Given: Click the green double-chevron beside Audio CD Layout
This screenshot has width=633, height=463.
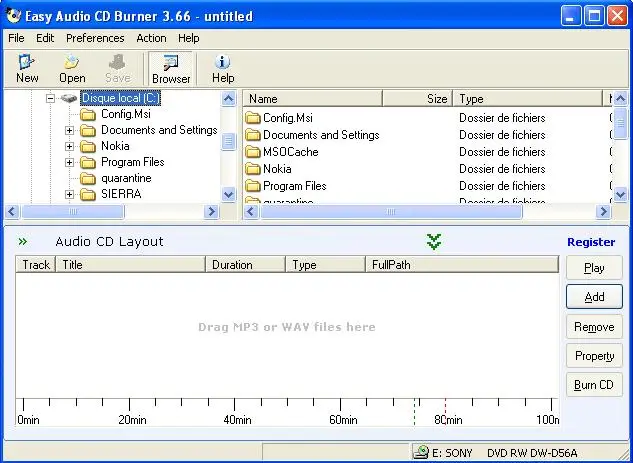Looking at the screenshot, I should (x=23, y=241).
